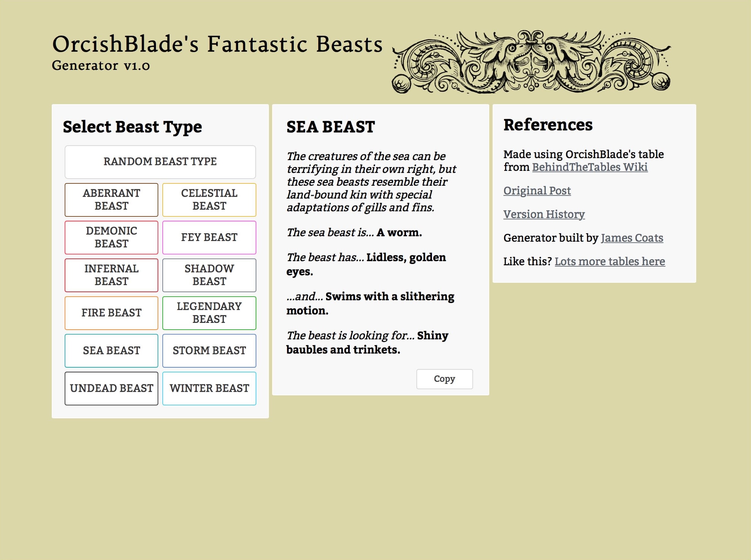Click the italic sea creatures description paragraph
The image size is (751, 560).
click(x=371, y=182)
